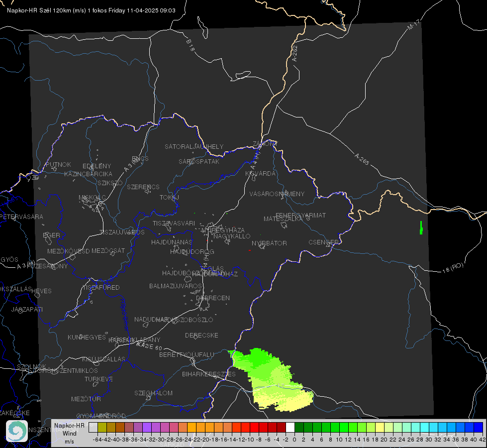Click the HAJDUNANAS label
The width and height of the screenshot is (487, 448).
coord(172,242)
